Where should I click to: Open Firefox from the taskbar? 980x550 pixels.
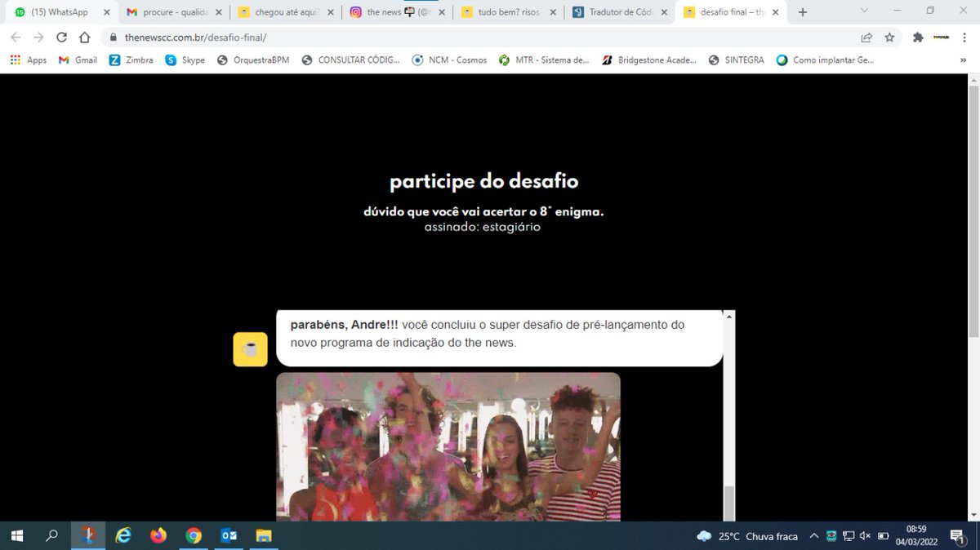point(158,535)
